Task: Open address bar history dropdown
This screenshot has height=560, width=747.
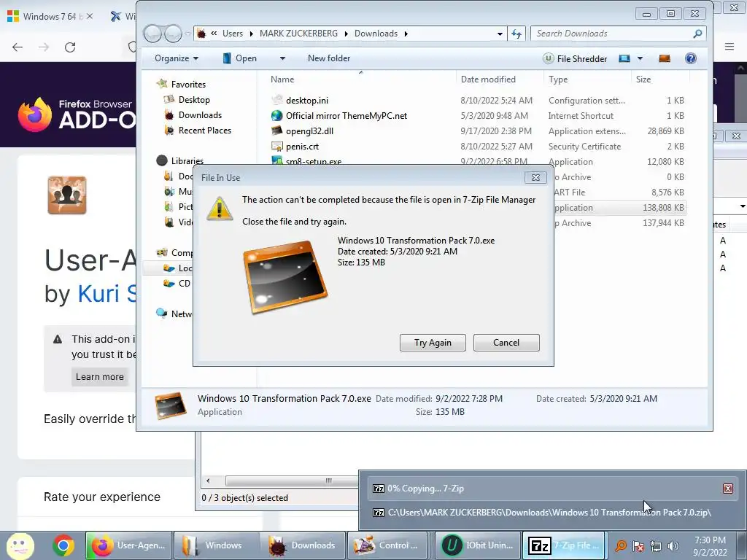Action: [500, 34]
